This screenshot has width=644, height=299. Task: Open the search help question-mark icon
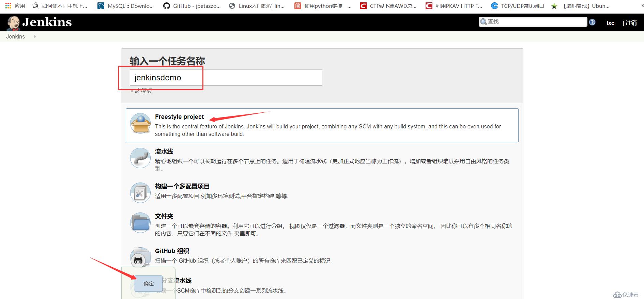pos(592,22)
